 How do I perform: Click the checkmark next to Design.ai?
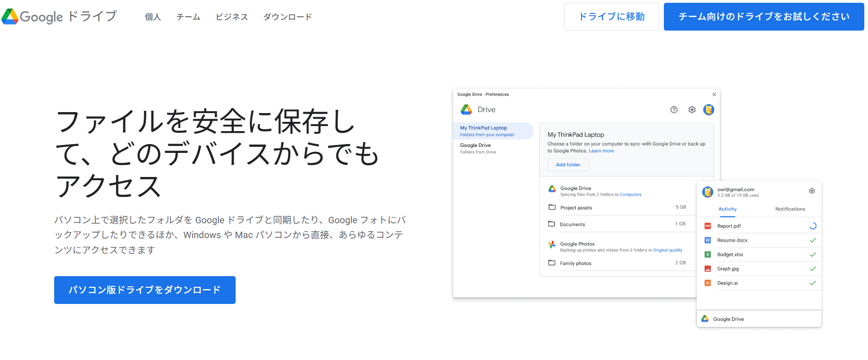pyautogui.click(x=813, y=283)
